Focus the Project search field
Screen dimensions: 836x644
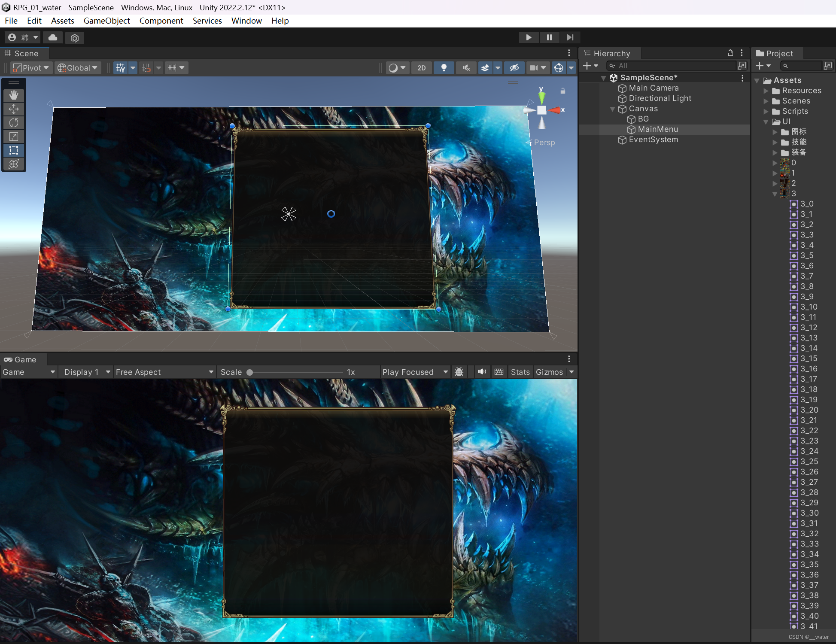[801, 66]
